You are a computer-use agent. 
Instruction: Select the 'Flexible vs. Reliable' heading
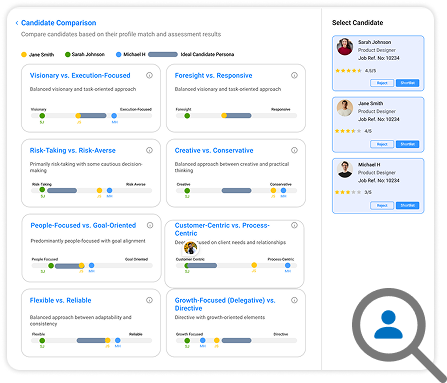coord(60,301)
